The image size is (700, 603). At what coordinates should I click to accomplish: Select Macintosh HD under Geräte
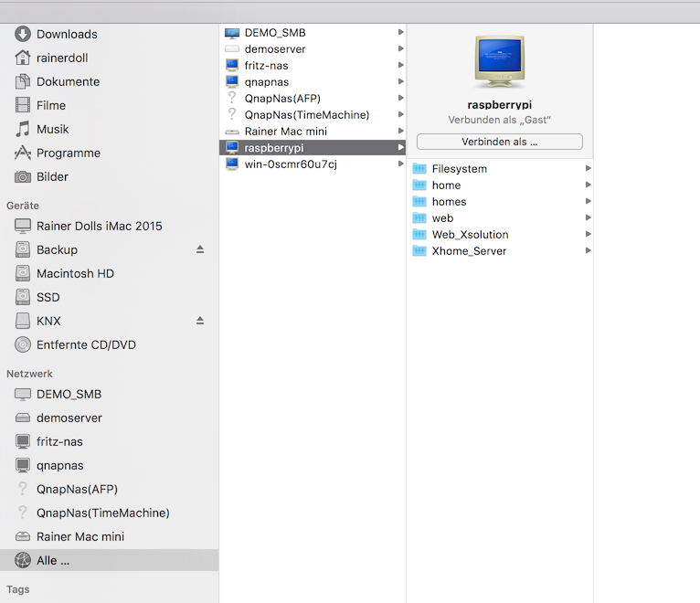tap(75, 273)
